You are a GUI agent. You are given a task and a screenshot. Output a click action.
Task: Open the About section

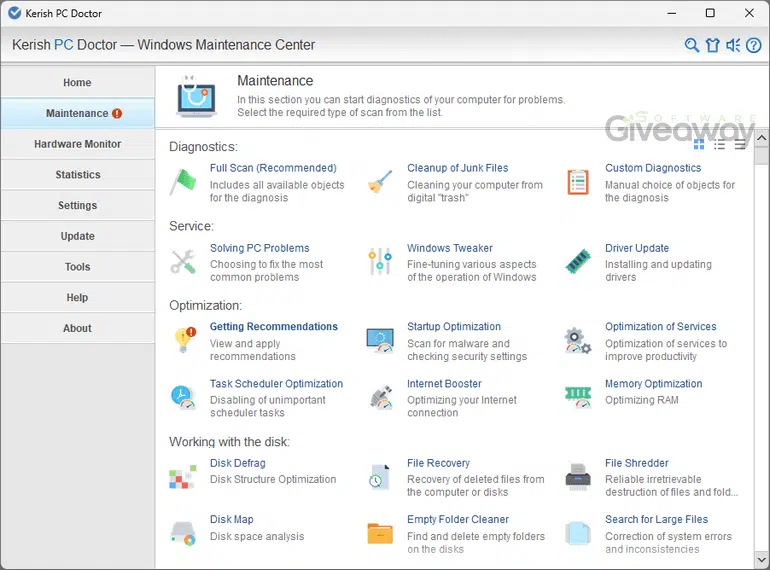click(x=78, y=328)
